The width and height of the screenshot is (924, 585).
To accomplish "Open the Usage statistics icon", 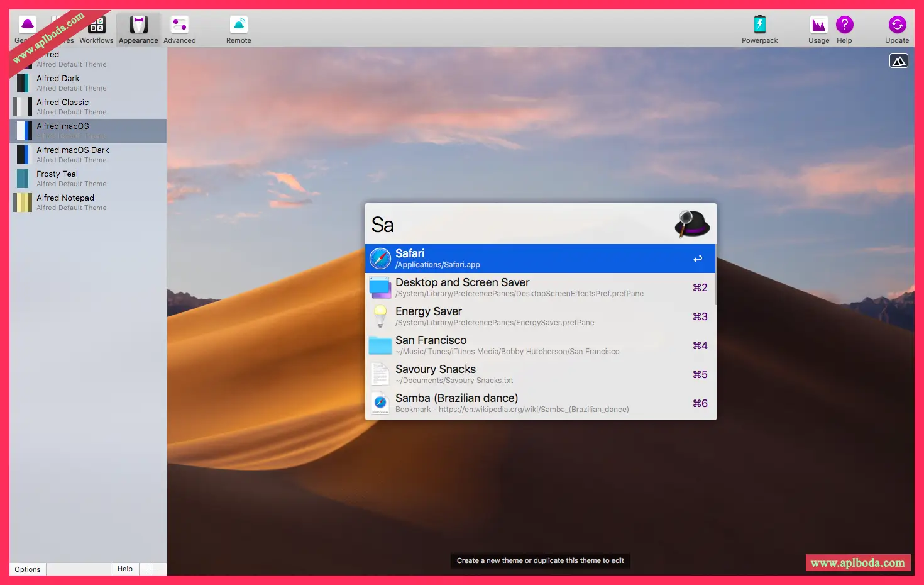I will point(818,26).
